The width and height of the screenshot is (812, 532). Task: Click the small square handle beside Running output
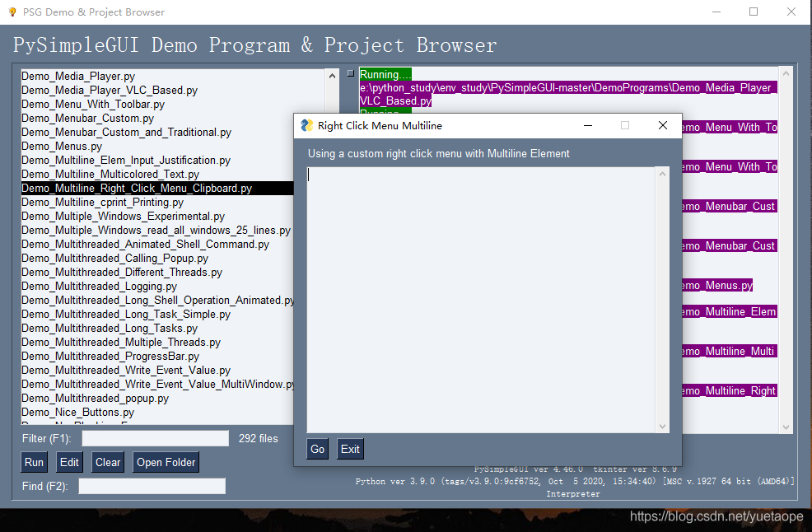pos(351,73)
